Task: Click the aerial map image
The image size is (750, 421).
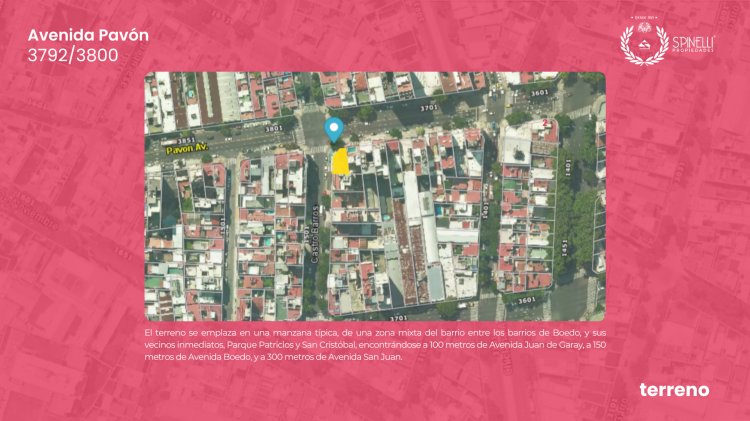Action: tap(375, 196)
